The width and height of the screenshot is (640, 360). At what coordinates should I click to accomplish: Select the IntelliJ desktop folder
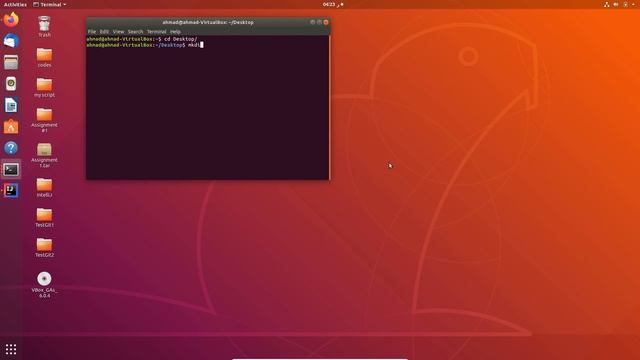pyautogui.click(x=44, y=188)
